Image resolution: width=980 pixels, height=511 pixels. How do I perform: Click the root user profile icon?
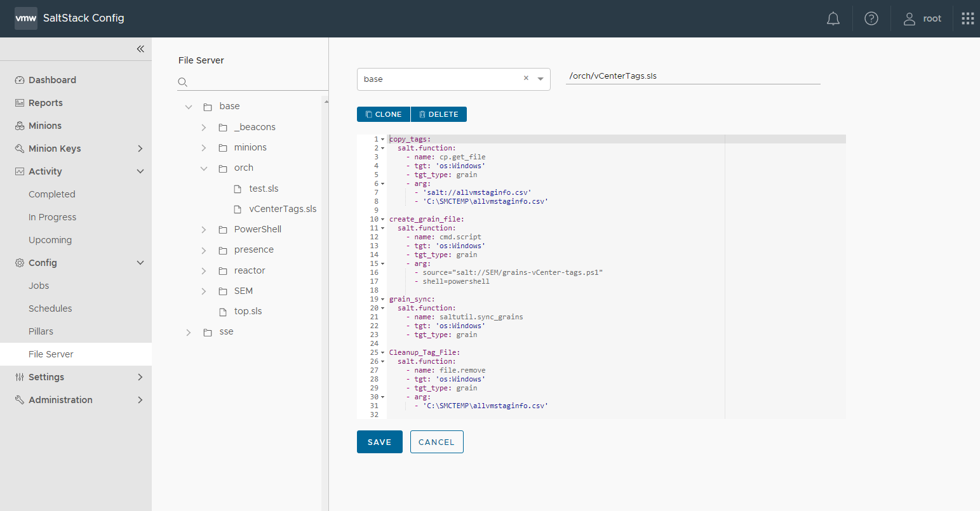coord(910,19)
